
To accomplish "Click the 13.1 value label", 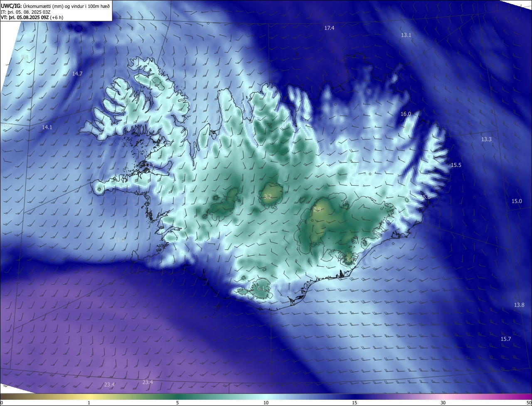I will tap(406, 35).
